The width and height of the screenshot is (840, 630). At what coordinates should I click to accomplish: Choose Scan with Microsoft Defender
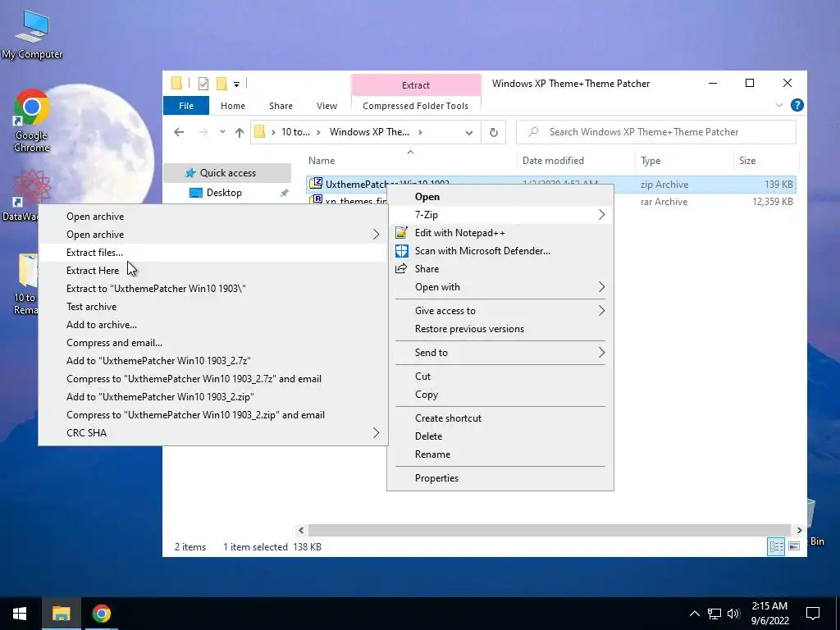tap(500, 251)
